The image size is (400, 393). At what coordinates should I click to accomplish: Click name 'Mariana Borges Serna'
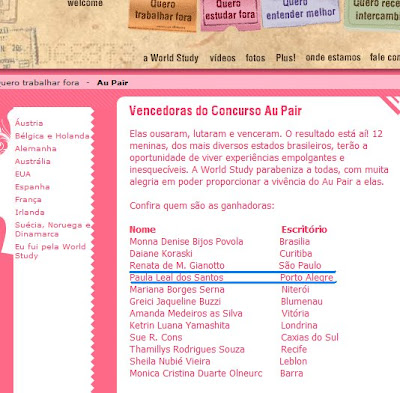177,290
